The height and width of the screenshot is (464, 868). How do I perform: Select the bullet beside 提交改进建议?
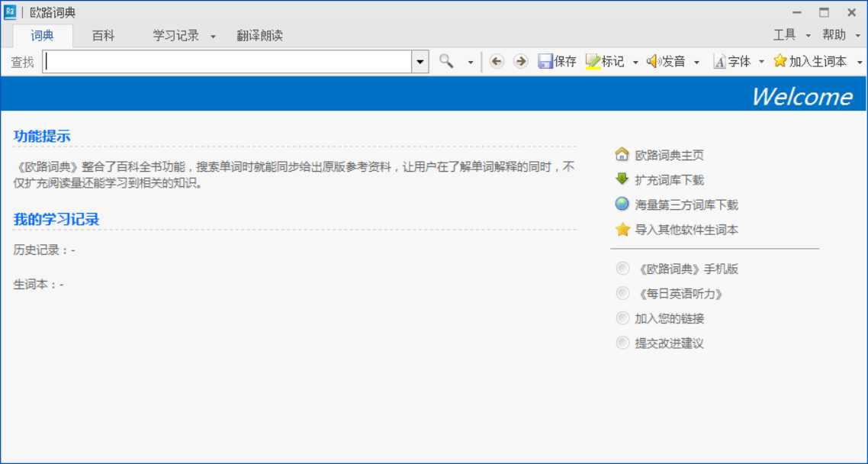pyautogui.click(x=622, y=343)
